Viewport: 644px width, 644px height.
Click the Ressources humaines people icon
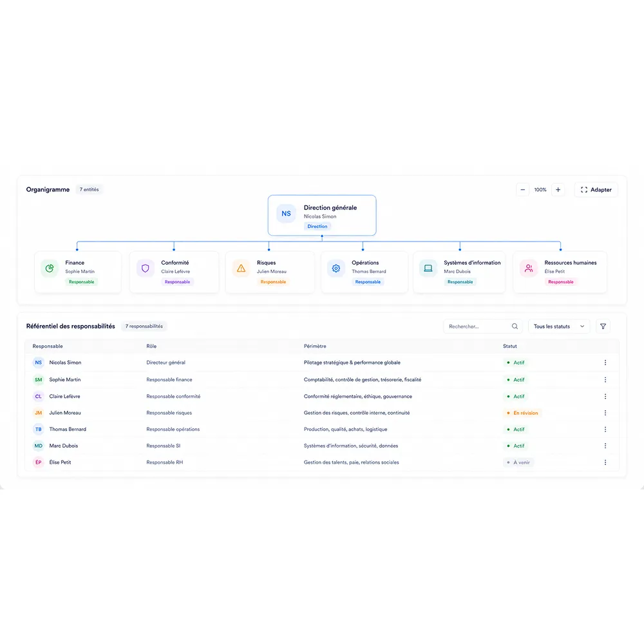[x=529, y=268]
